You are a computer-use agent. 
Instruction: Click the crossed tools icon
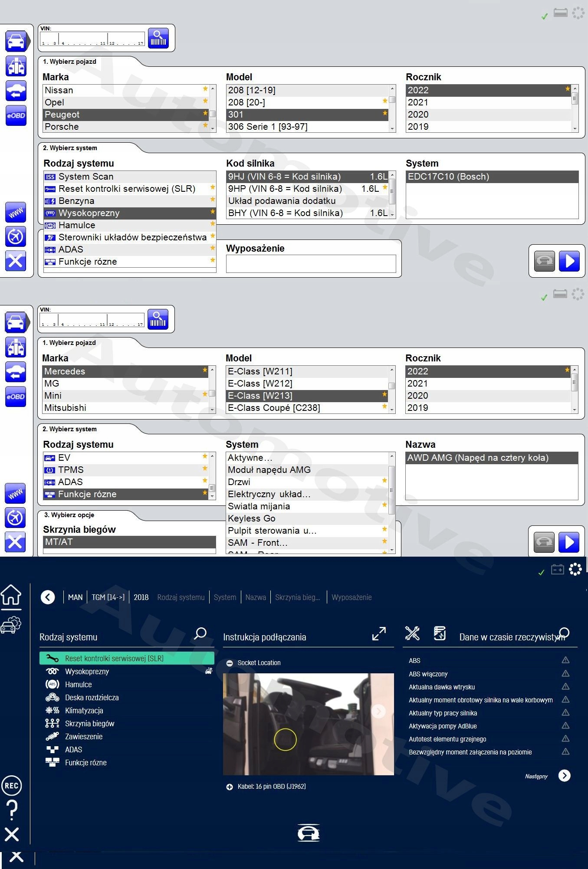pyautogui.click(x=412, y=633)
